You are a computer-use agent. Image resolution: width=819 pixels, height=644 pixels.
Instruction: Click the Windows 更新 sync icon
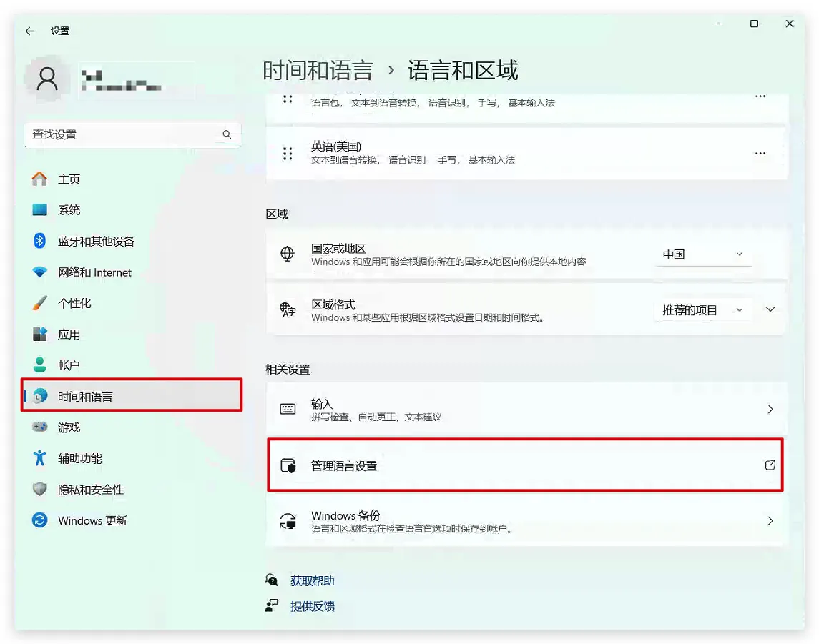(x=39, y=520)
